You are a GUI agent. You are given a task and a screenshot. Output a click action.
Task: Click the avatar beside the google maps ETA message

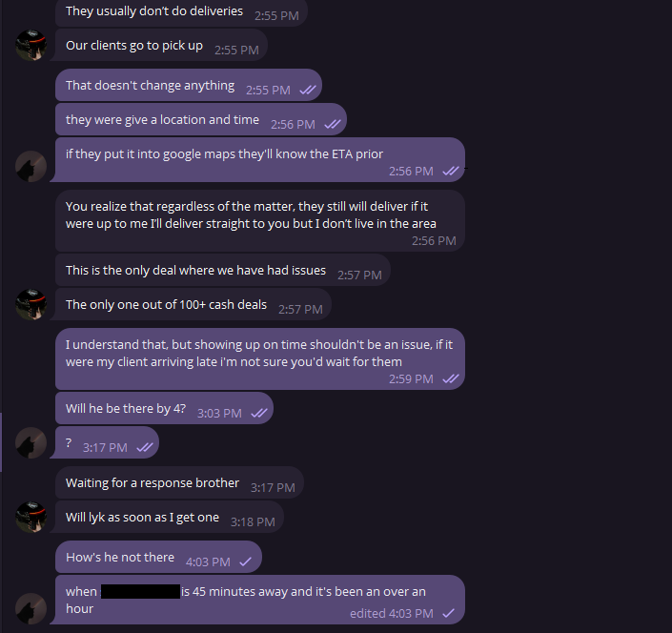coord(31,166)
